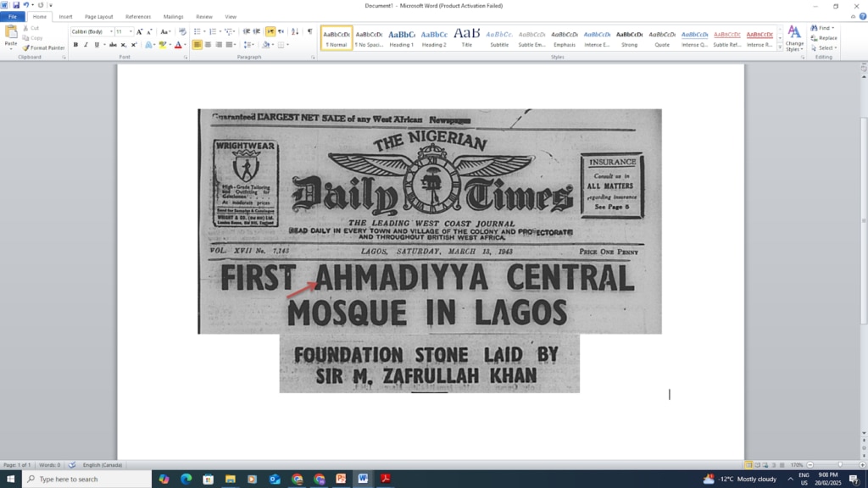Toggle Draft view in status bar

pyautogui.click(x=782, y=465)
